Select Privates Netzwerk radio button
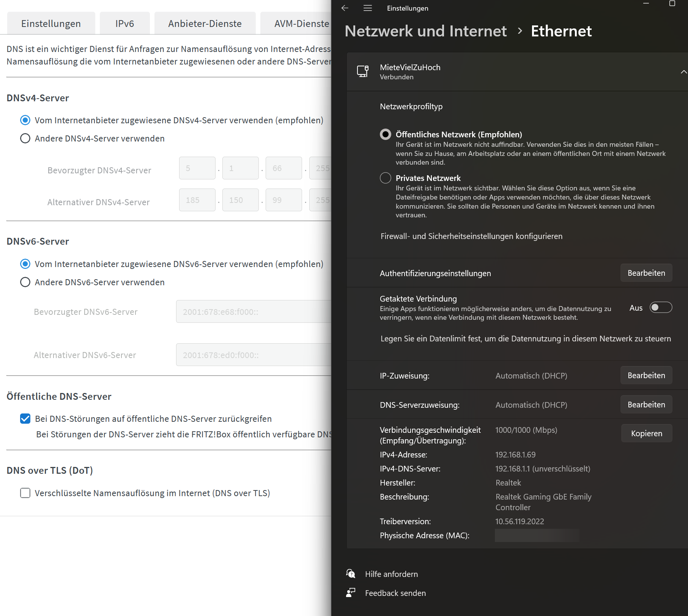Image resolution: width=688 pixels, height=616 pixels. coord(386,178)
